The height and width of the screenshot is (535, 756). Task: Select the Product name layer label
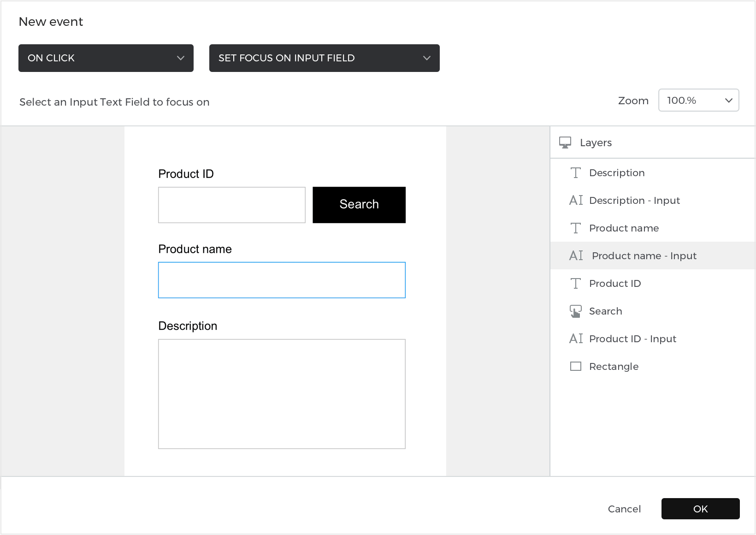[624, 228]
